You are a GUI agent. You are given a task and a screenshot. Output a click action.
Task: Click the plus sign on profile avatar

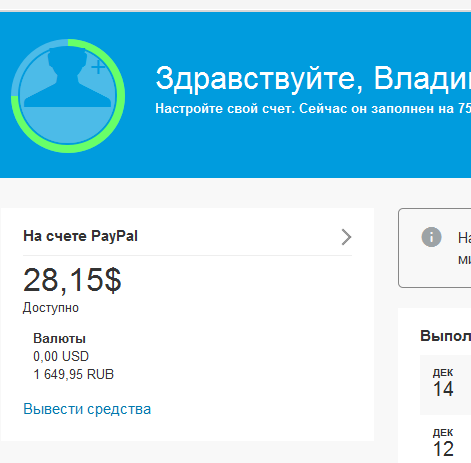pos(98,67)
